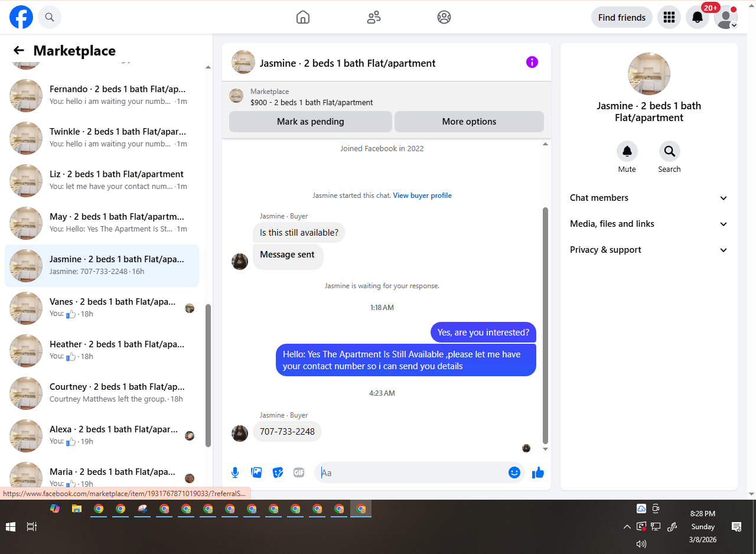
Task: Open the account profile avatar menu
Action: (x=726, y=17)
